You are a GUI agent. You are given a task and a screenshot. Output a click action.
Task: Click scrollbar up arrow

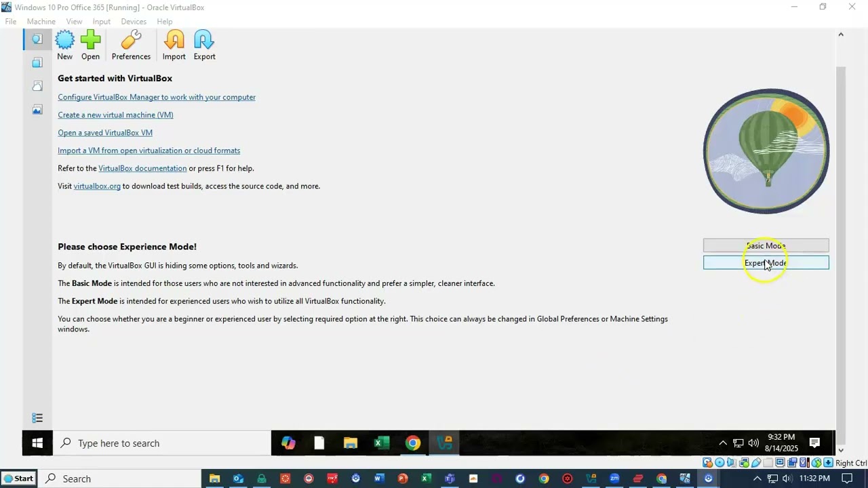[x=841, y=34]
